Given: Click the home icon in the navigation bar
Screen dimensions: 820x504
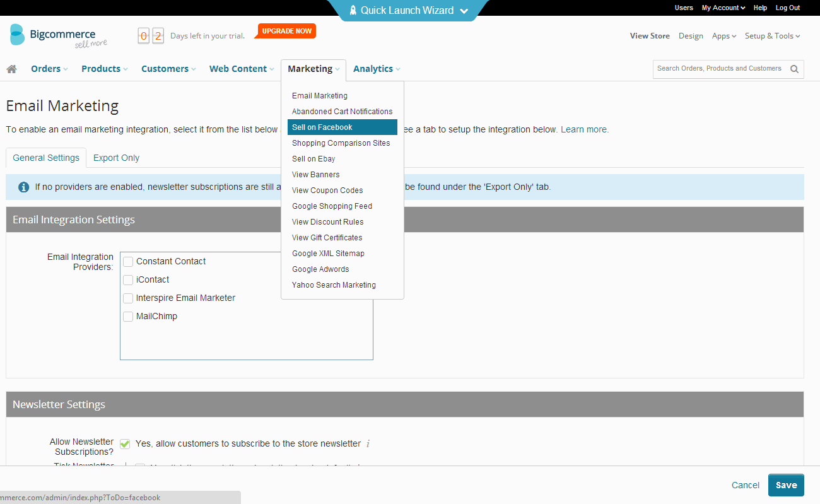Looking at the screenshot, I should click(11, 69).
